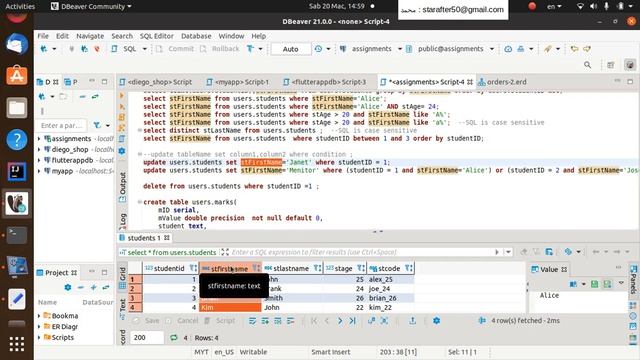Click the Database Navigator filter text field

tap(62, 125)
